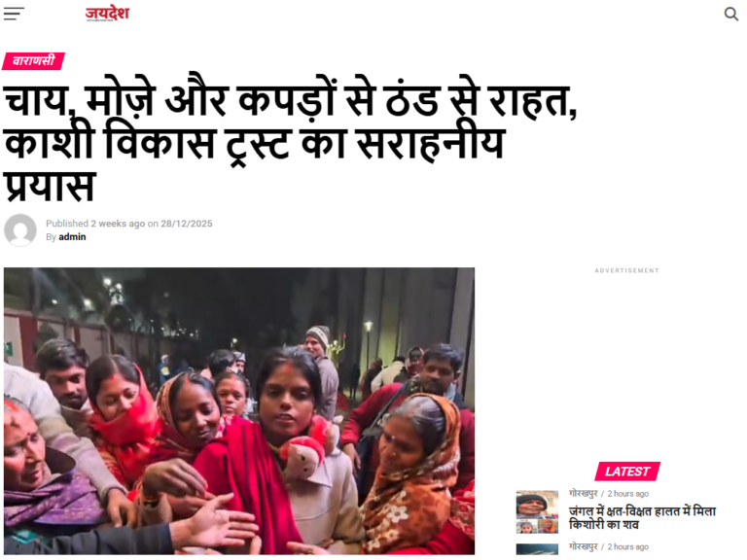Viewport: 747px width, 560px height.
Task: Go to the जयदेश site logo
Action: pos(107,14)
